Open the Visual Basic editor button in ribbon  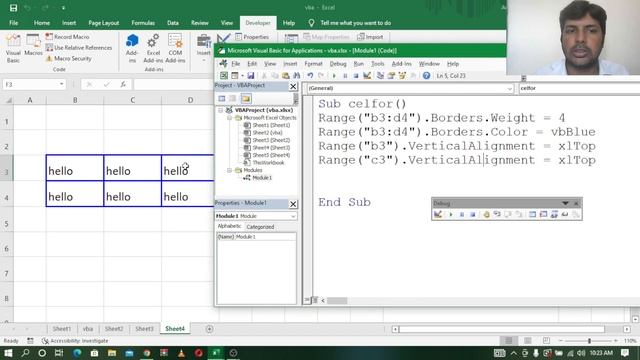point(13,48)
